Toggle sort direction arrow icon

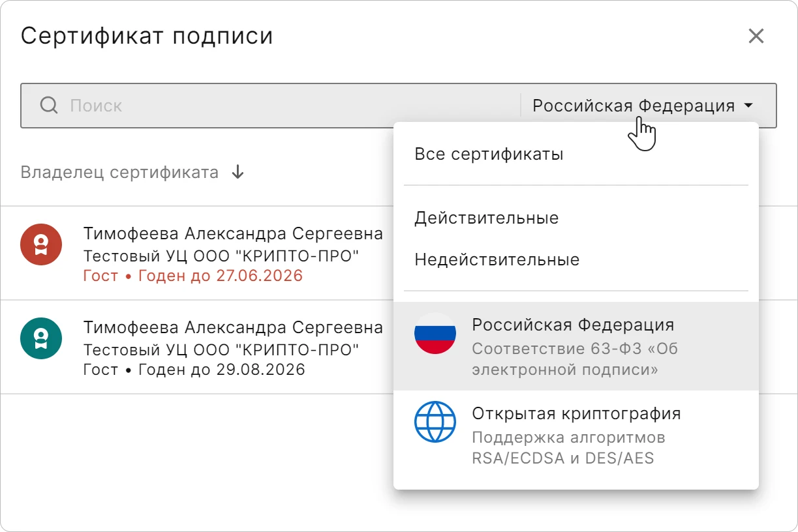point(238,172)
